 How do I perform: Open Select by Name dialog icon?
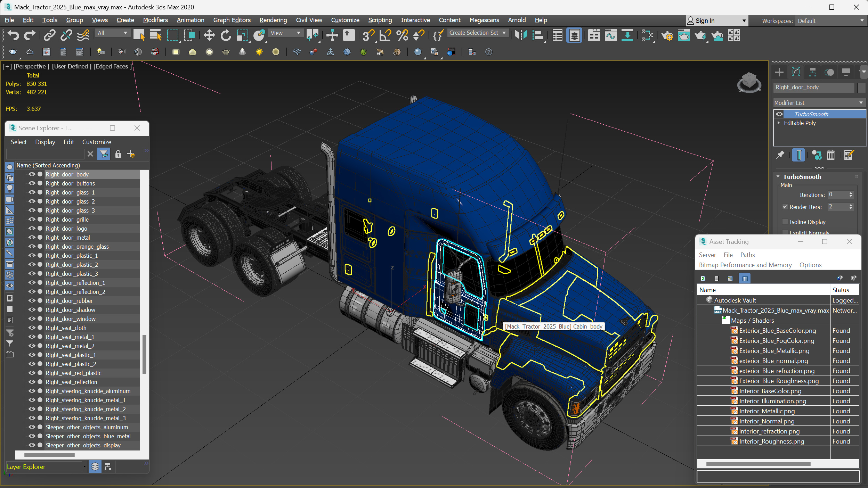(156, 35)
